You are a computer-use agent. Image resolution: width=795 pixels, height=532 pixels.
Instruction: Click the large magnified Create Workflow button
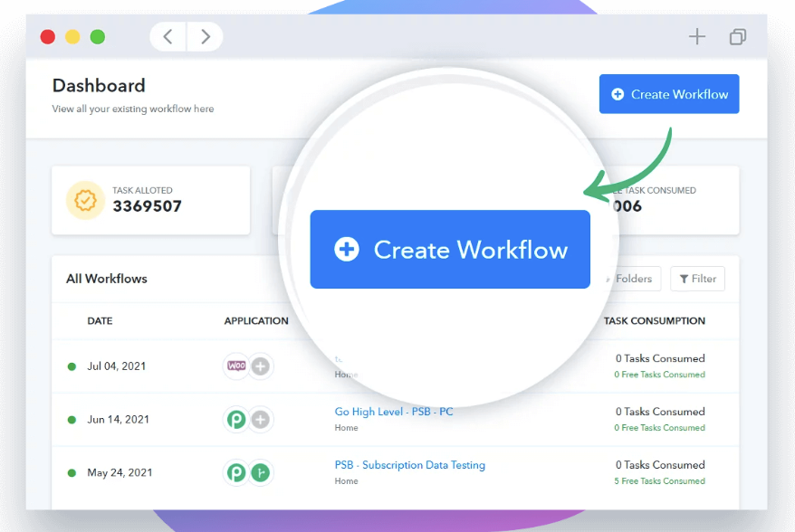[x=450, y=250]
